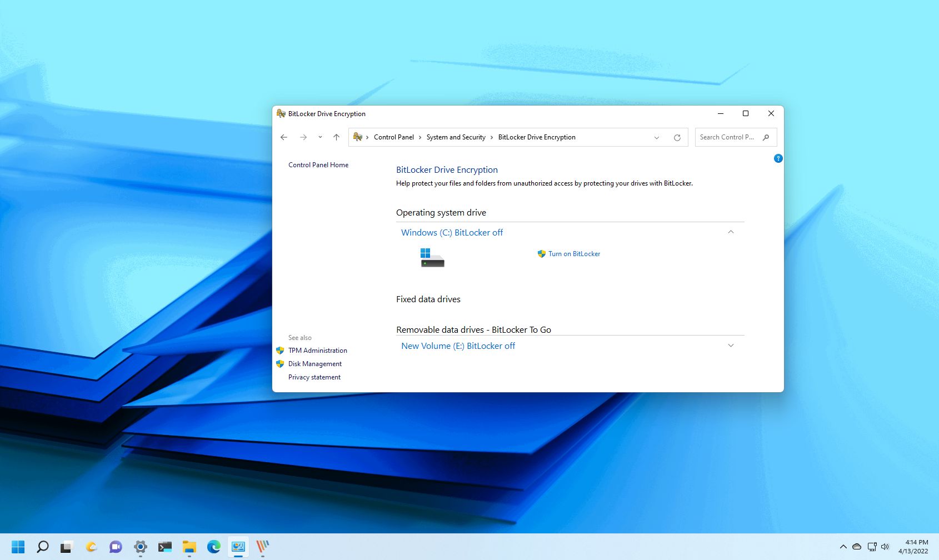Minimize the BitLocker Drive Encryption window
The image size is (939, 560).
pyautogui.click(x=721, y=113)
